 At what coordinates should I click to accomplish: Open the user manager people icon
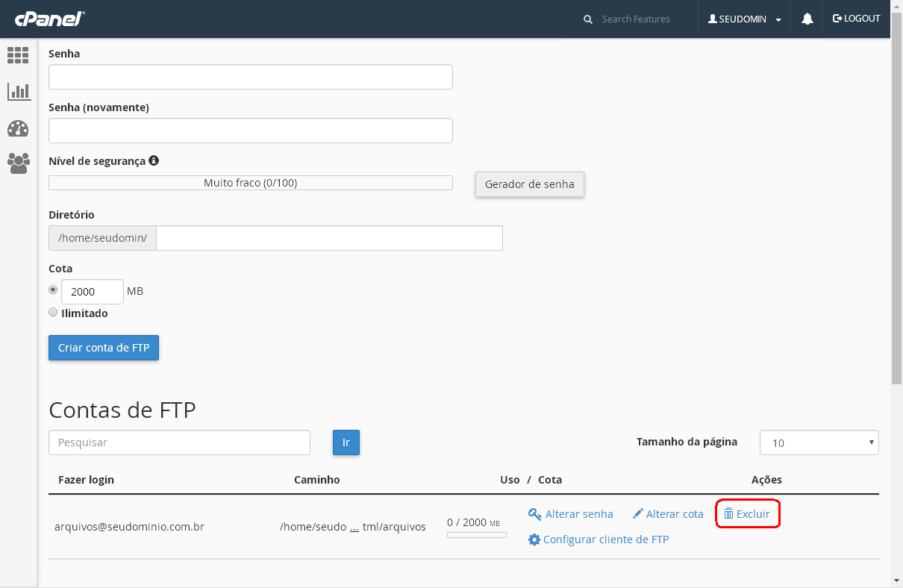pyautogui.click(x=18, y=163)
